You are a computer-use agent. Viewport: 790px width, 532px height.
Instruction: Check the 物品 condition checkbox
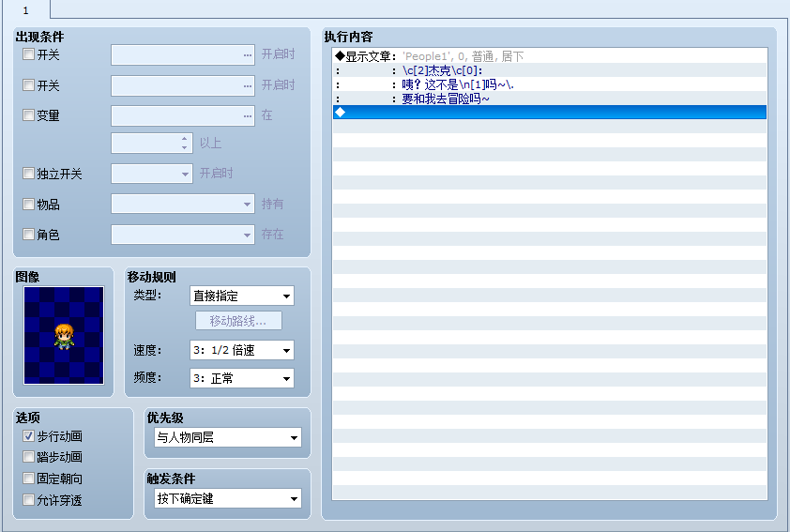point(29,205)
